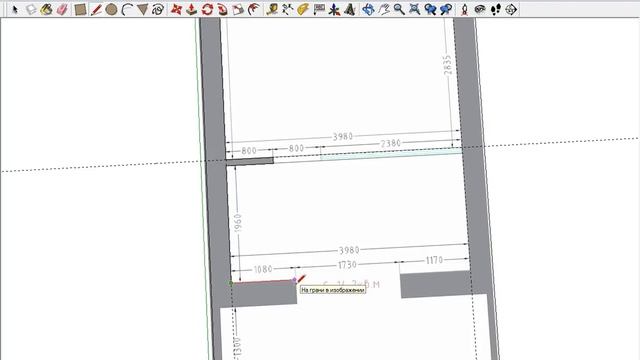The height and width of the screenshot is (360, 640).
Task: Select the Position Camera tool
Action: pyautogui.click(x=464, y=9)
